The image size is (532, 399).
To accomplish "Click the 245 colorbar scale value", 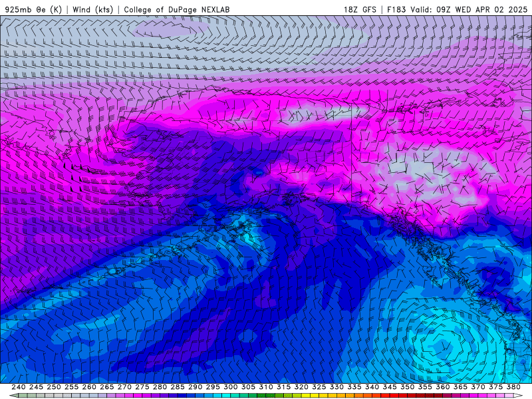I will pos(36,387).
